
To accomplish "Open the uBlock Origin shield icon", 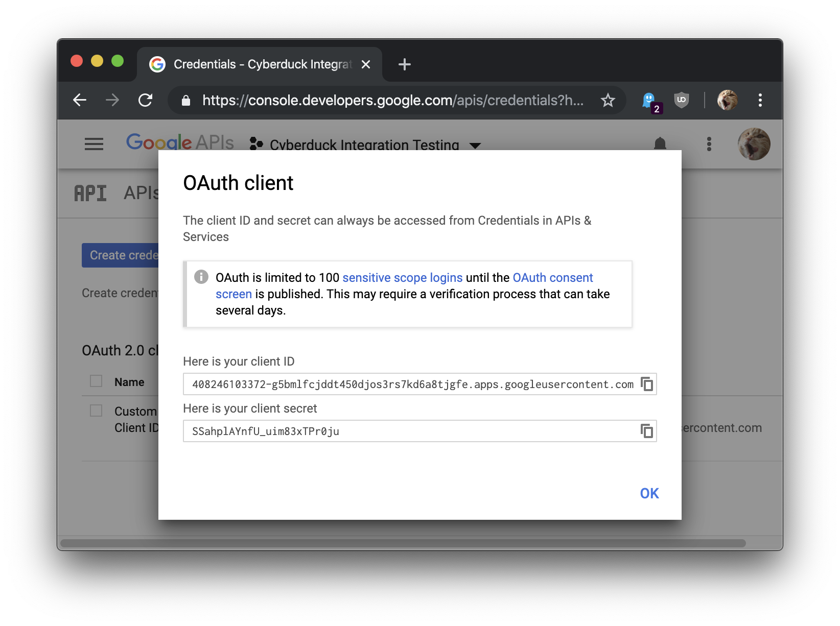I will pyautogui.click(x=682, y=100).
